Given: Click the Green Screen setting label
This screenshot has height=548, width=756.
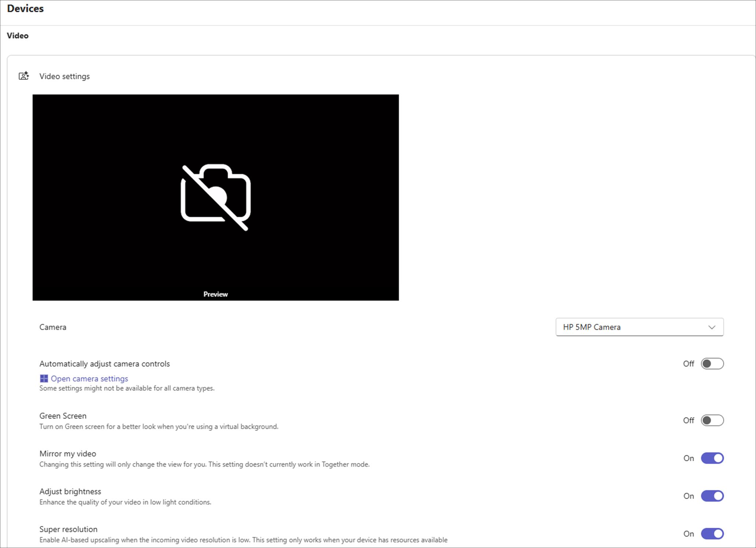Looking at the screenshot, I should 63,416.
